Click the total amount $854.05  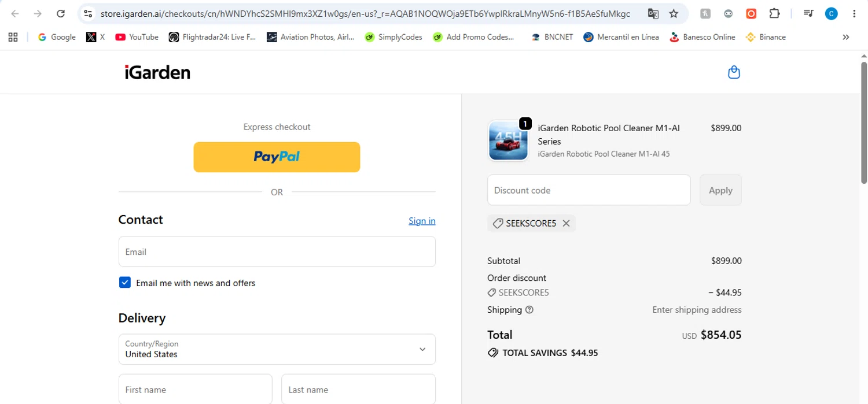720,335
